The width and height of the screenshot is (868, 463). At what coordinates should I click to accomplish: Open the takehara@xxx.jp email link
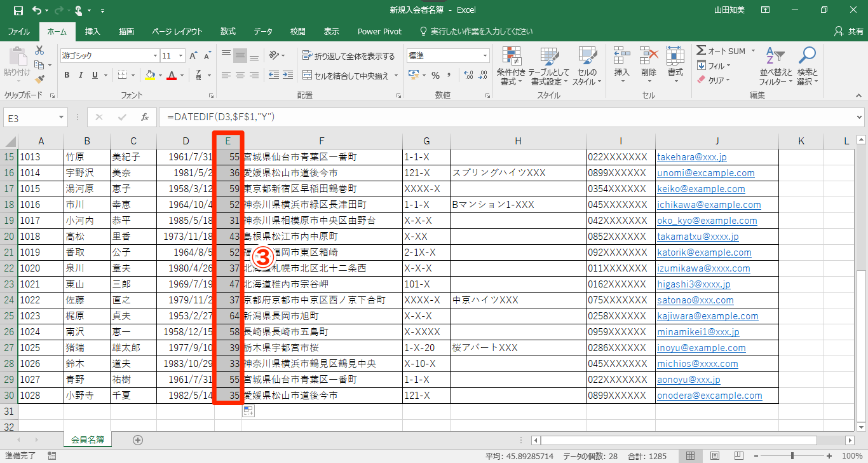[x=692, y=157]
